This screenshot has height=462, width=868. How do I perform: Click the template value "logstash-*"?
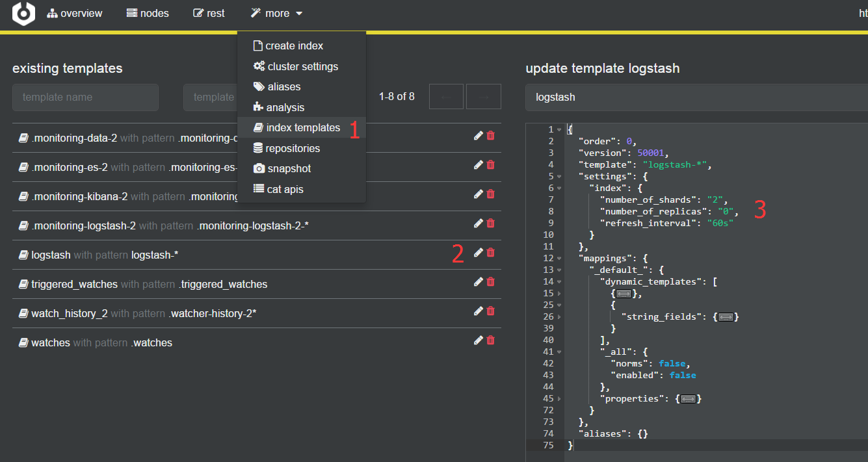coord(674,165)
